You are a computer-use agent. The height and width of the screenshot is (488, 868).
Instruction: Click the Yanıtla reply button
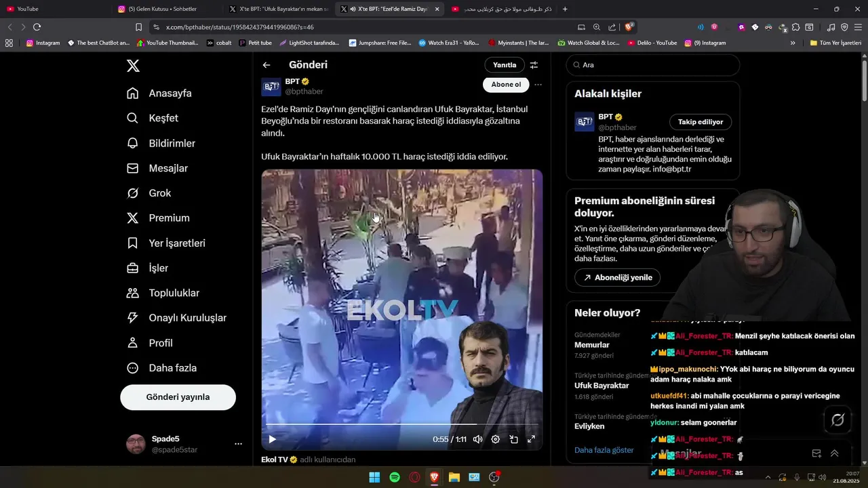coord(505,65)
